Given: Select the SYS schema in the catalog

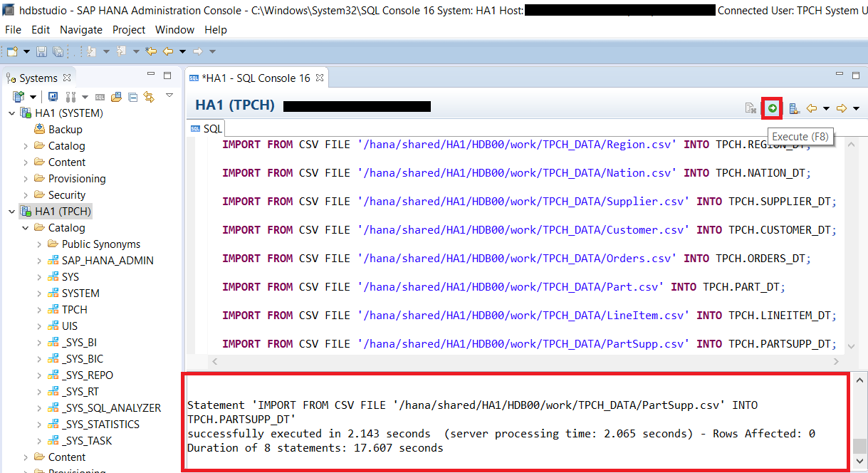Looking at the screenshot, I should (63, 277).
